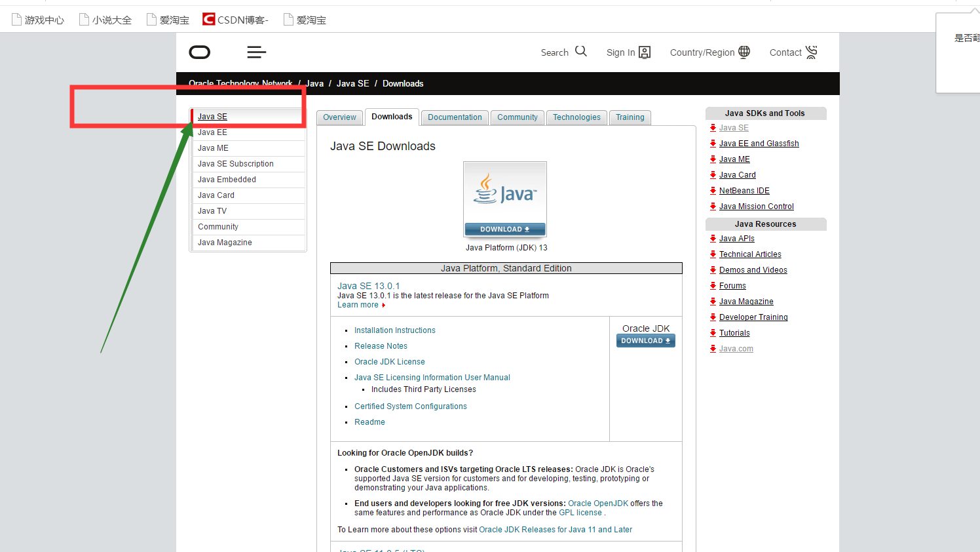Screen dimensions: 980x552
Task: Click the Java logo DOWNLOAD button
Action: tap(504, 229)
